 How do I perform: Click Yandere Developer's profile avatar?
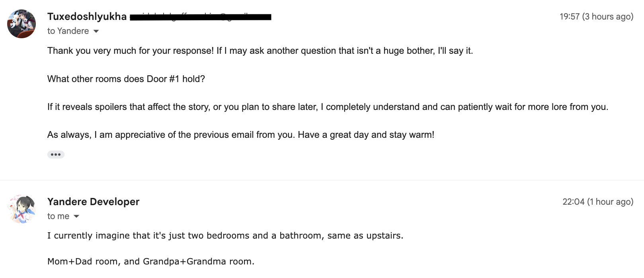pos(21,209)
